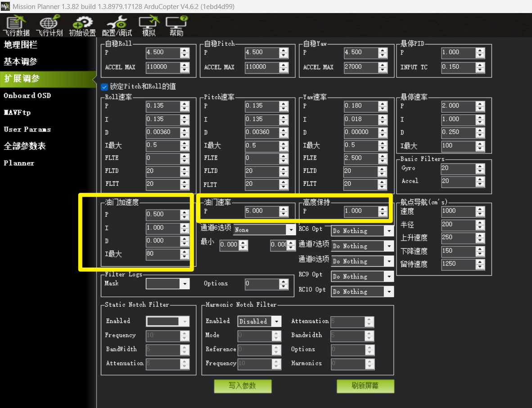Click the 航点导航 速度 input field
The width and height of the screenshot is (532, 408).
point(457,211)
